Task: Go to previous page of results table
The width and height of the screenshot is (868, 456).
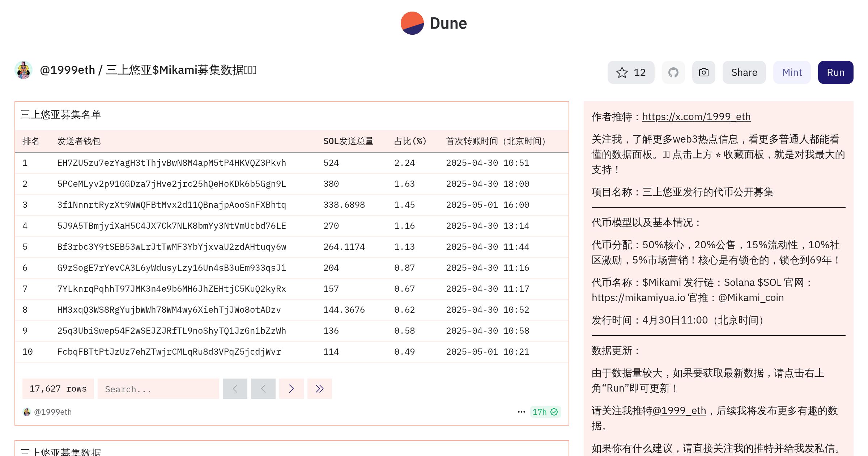Action: click(x=263, y=389)
